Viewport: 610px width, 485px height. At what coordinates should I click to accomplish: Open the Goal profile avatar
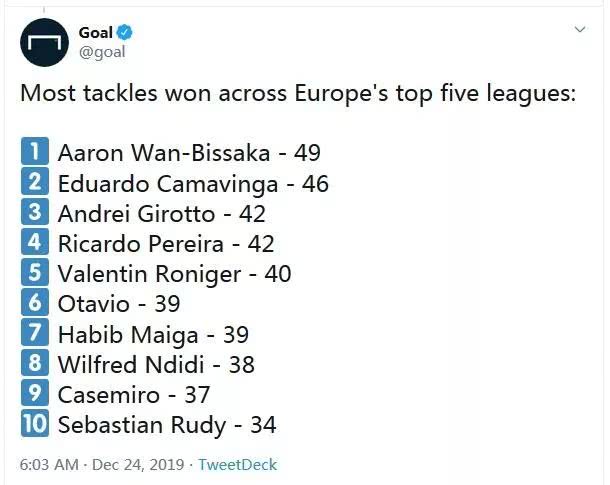[44, 42]
